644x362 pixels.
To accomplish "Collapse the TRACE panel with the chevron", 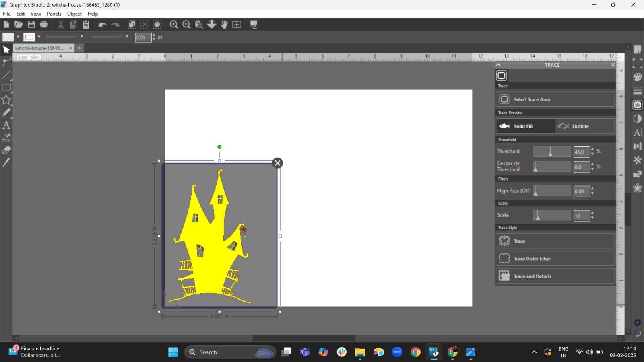I will (x=498, y=65).
